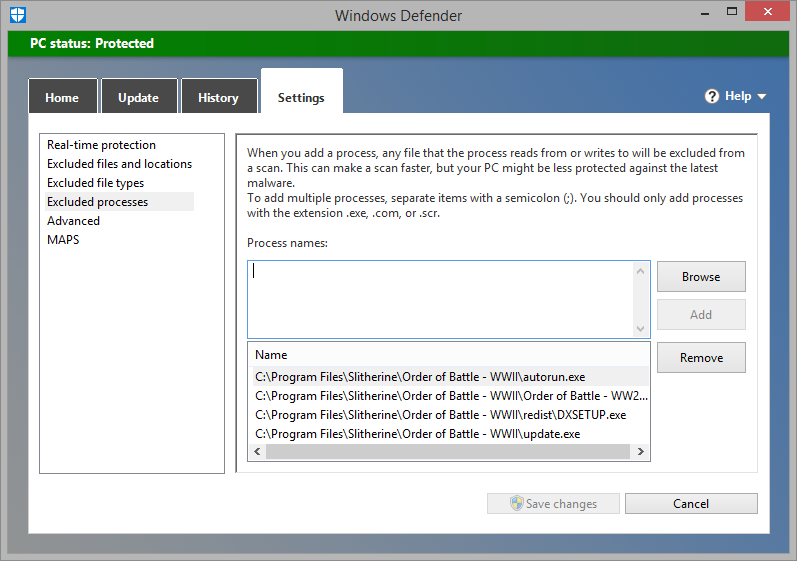Image resolution: width=797 pixels, height=561 pixels.
Task: Select Excluded file types option
Action: tap(95, 183)
